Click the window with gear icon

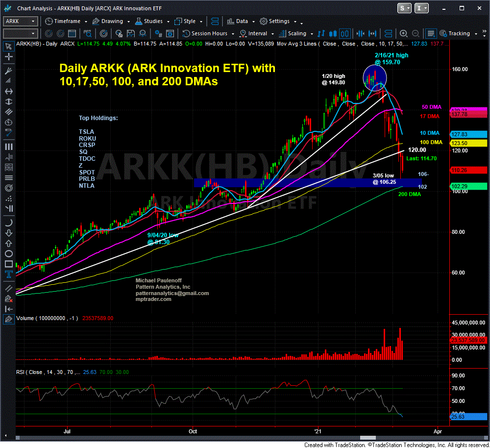(170, 33)
